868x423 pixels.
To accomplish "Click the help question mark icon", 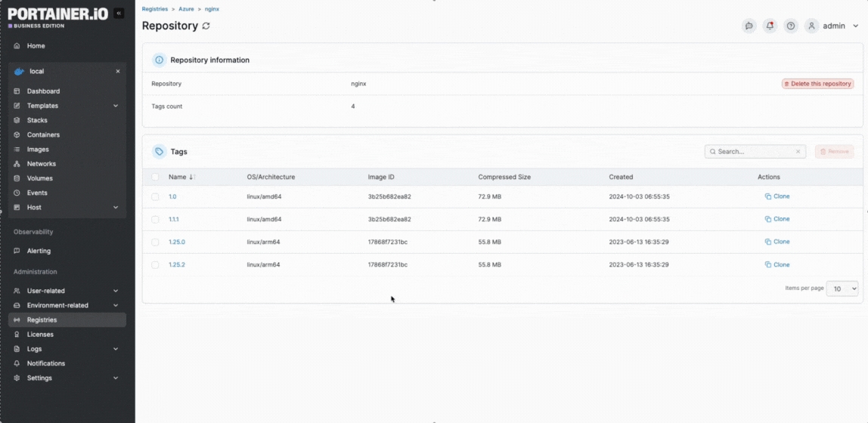I will 791,26.
